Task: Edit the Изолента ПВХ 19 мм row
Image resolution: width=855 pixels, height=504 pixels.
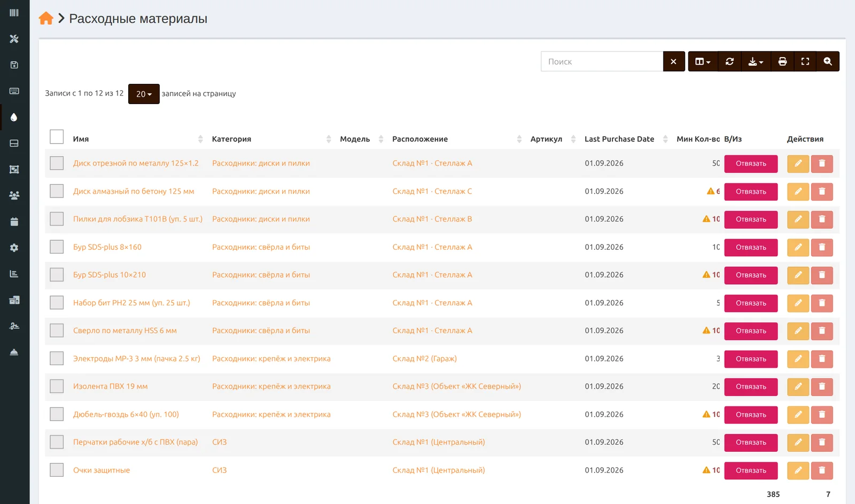Action: pos(798,387)
